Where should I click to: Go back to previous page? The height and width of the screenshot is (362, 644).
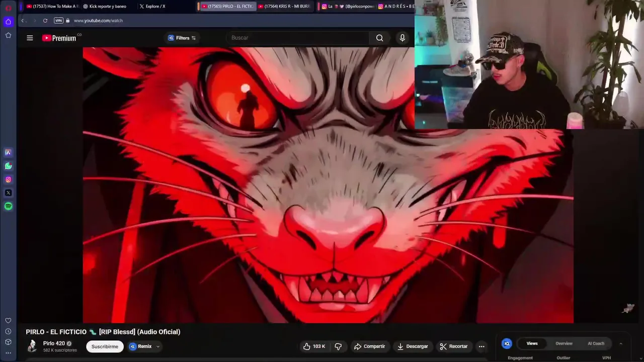click(23, 21)
